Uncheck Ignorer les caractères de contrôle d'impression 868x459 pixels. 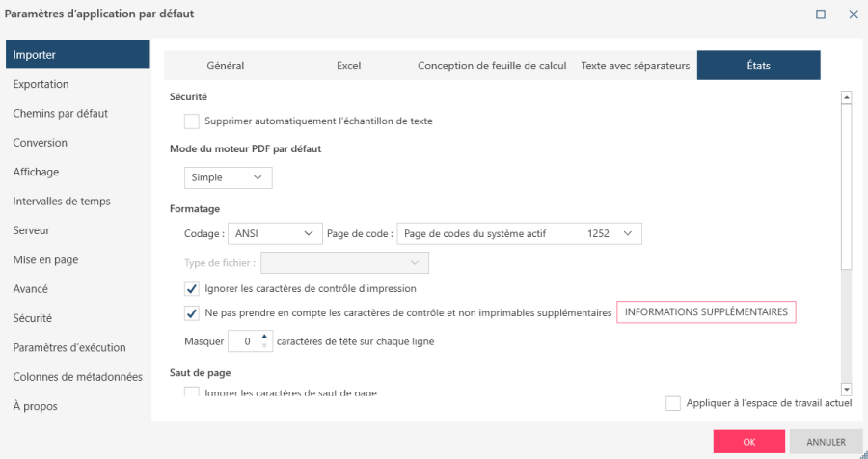(192, 288)
